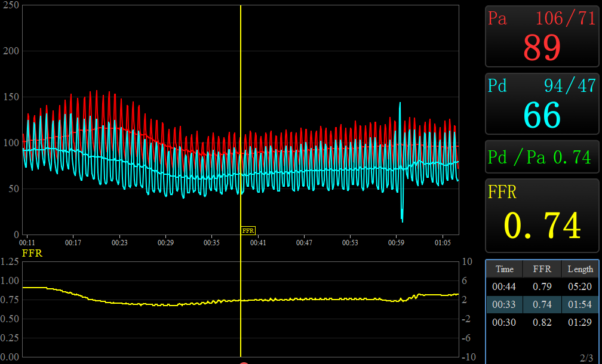Click the yellow FFR trend chart title
Screen dimensions: 602x364
[x=32, y=254]
